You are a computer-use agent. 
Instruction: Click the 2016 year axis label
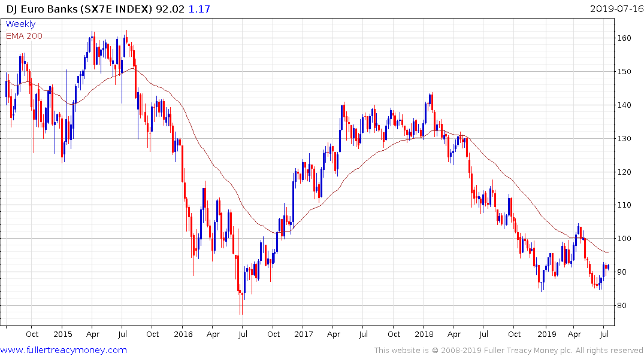tap(183, 334)
